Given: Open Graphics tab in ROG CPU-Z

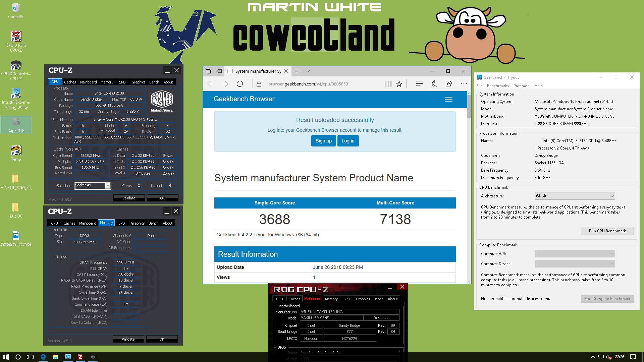Looking at the screenshot, I should pos(363,299).
